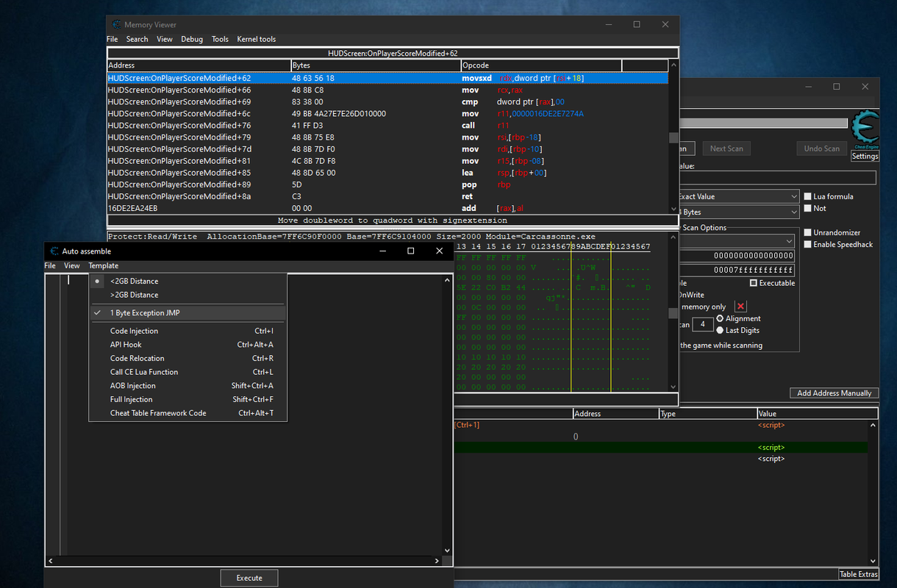The width and height of the screenshot is (897, 588).
Task: Click the scan stop address field 00007fffffffffff
Action: pos(736,270)
